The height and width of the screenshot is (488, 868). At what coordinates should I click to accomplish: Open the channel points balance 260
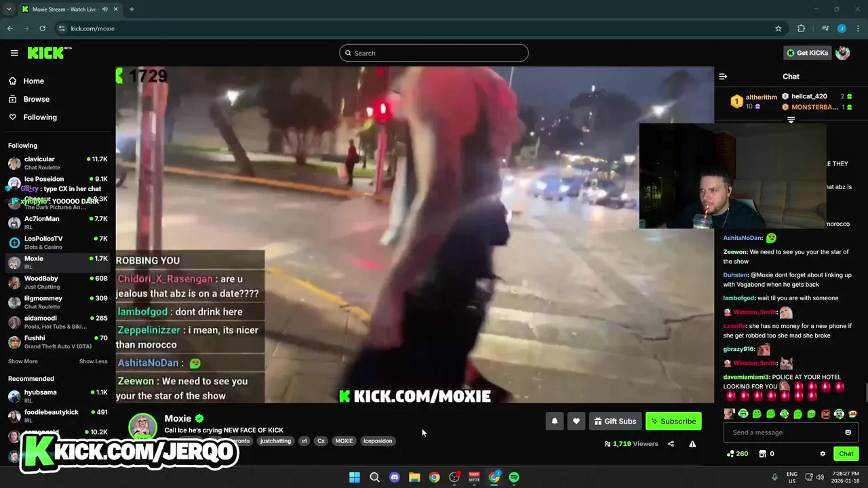click(737, 453)
